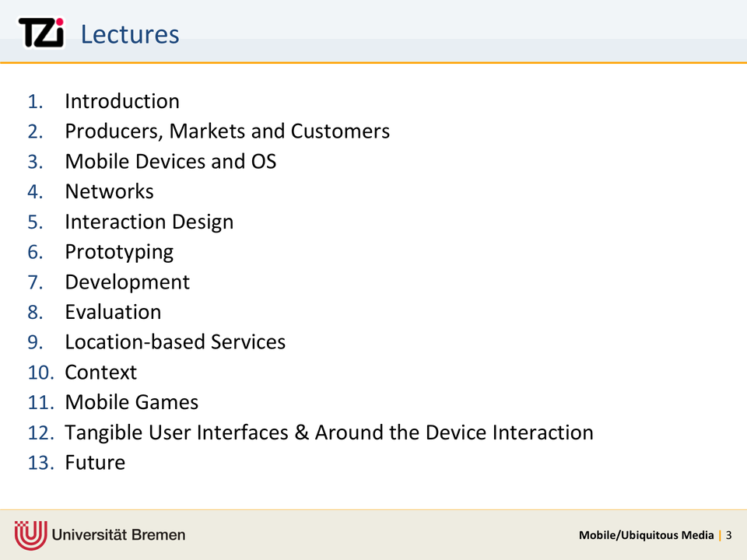This screenshot has width=747, height=560.
Task: Click the Universität Bremen emblem icon
Action: (x=30, y=534)
